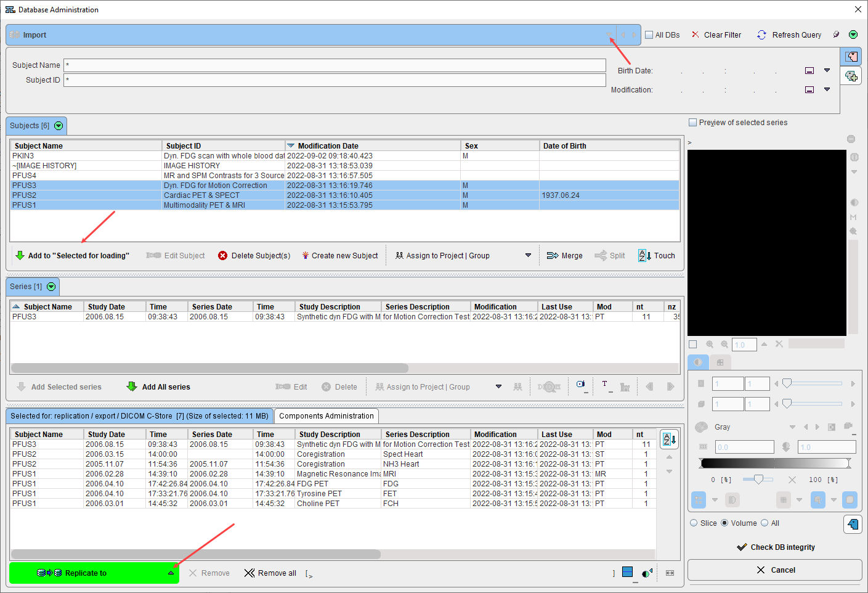This screenshot has width=868, height=593.
Task: Click the half-sphere icon in bottom bar
Action: [x=647, y=573]
